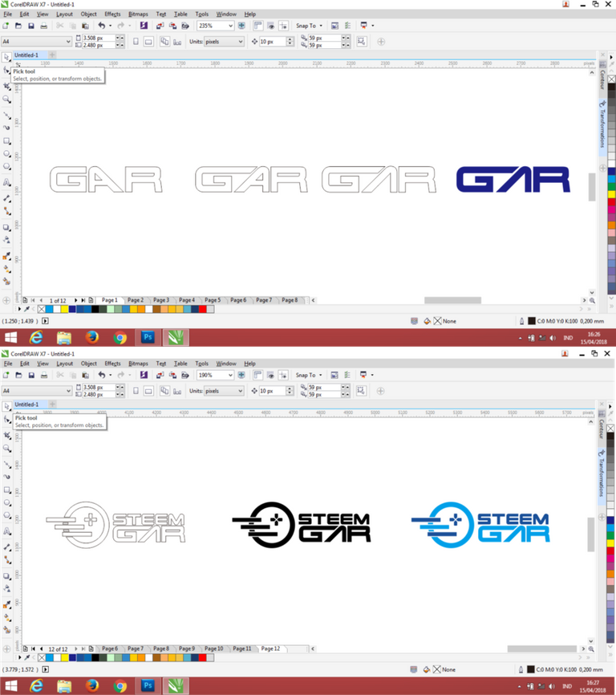This screenshot has width=616, height=695.
Task: Select the Zoom tool in upper window toolbox
Action: [6, 100]
